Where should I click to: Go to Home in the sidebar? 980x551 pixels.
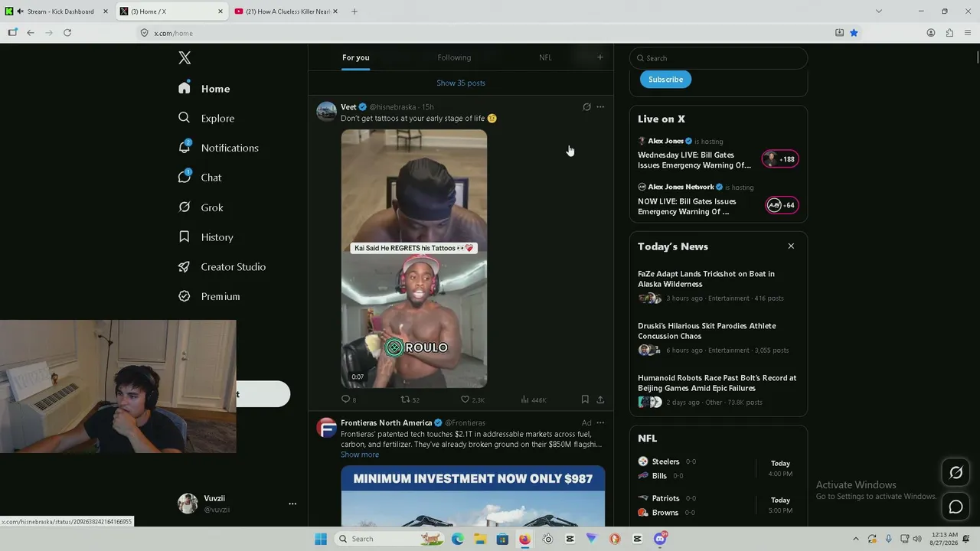pos(215,89)
